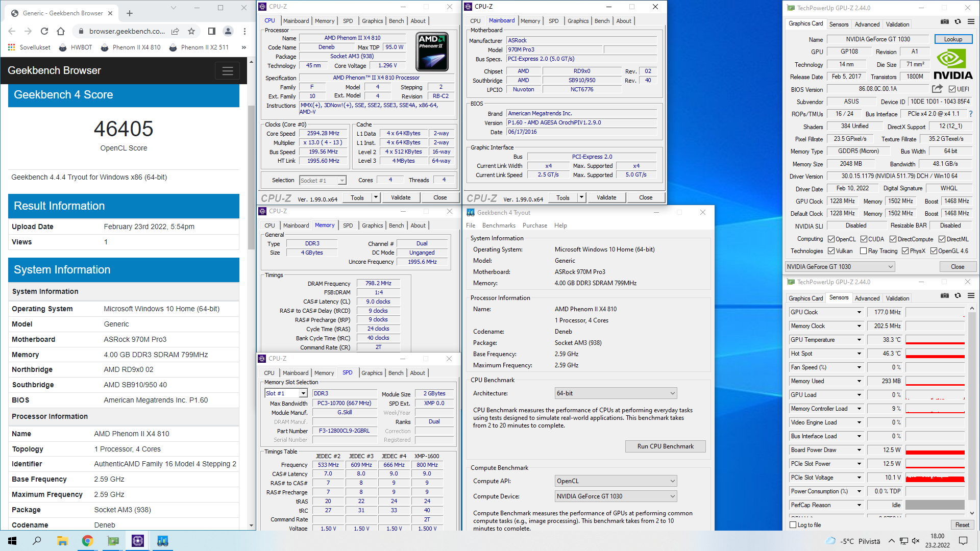Open Validation tab in GPU-Z Sensors window
The width and height of the screenshot is (980, 551).
coord(897,298)
